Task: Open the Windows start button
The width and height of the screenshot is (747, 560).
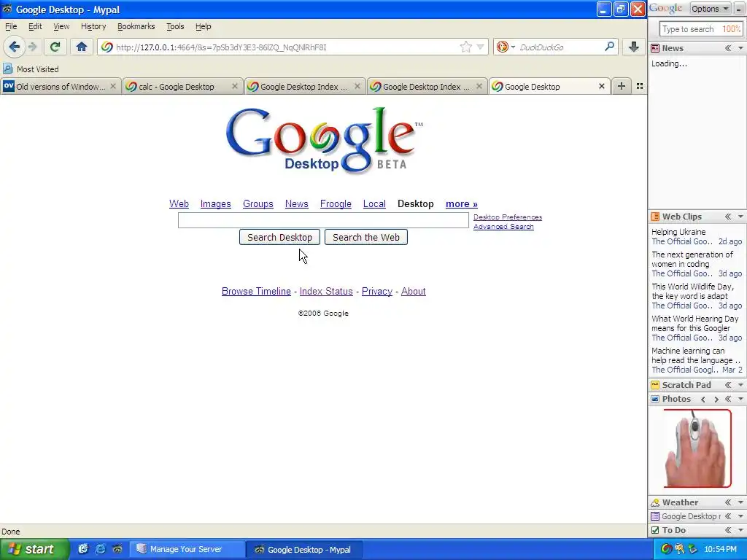Action: click(34, 549)
